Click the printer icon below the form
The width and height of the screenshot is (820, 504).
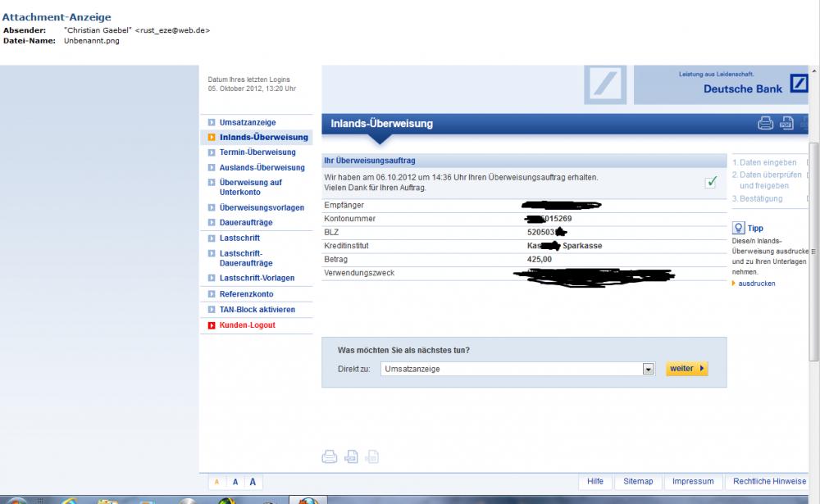pyautogui.click(x=330, y=456)
